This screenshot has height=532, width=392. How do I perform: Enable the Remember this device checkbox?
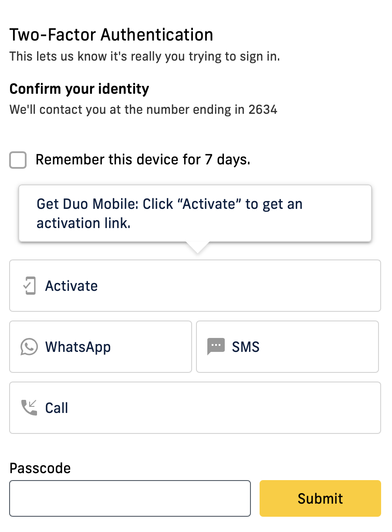(x=18, y=160)
